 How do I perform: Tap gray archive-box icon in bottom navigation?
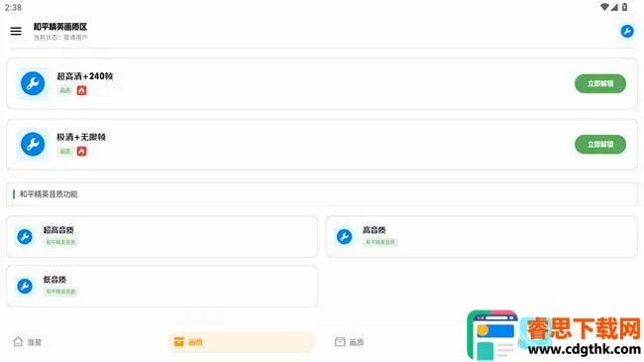coord(340,342)
